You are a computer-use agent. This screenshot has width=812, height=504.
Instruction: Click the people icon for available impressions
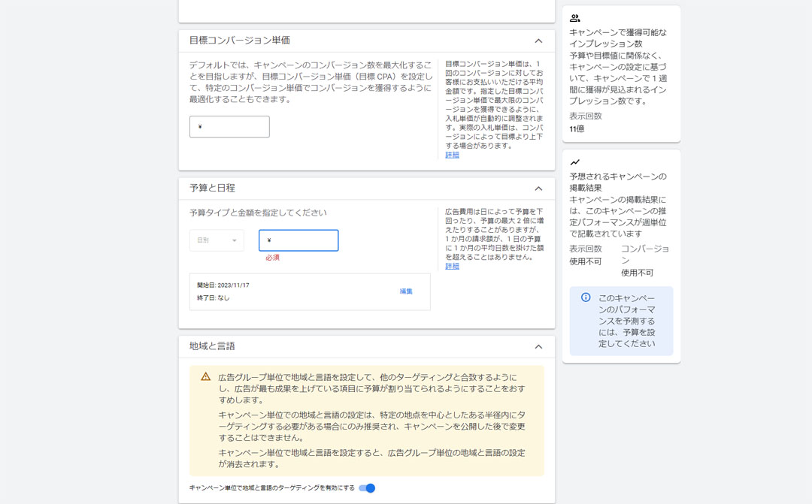click(x=575, y=18)
